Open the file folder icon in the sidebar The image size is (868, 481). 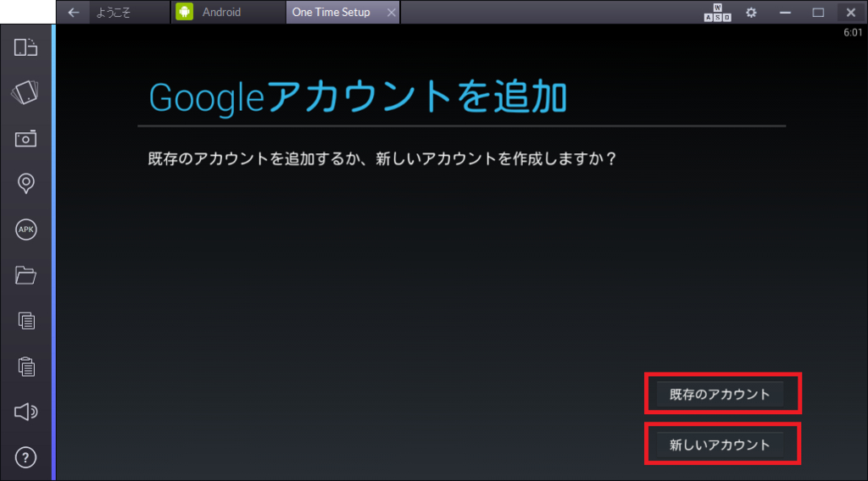coord(25,274)
